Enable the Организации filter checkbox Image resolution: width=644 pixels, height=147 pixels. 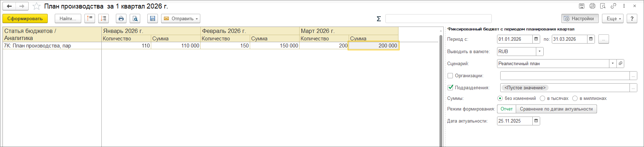[x=450, y=75]
